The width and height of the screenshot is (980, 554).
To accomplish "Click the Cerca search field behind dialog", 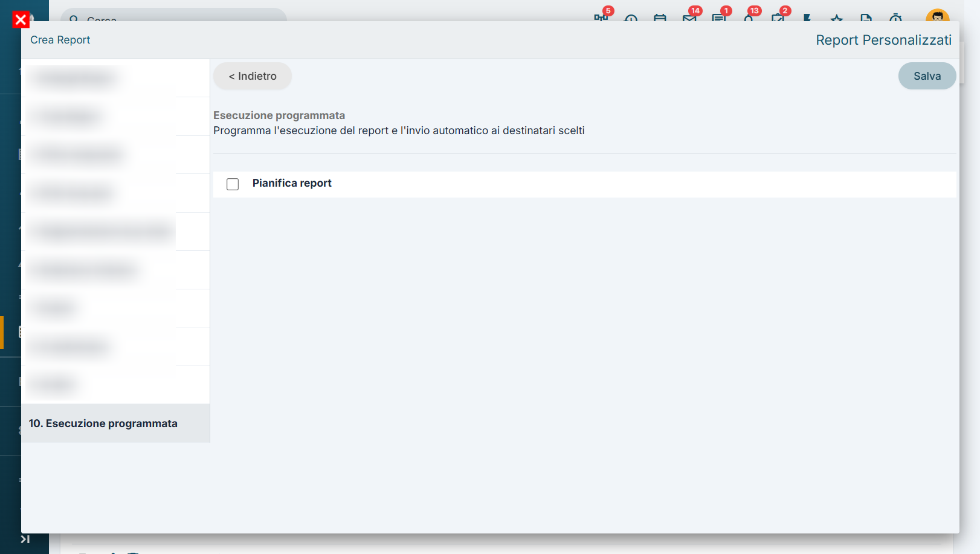I will 173,16.
